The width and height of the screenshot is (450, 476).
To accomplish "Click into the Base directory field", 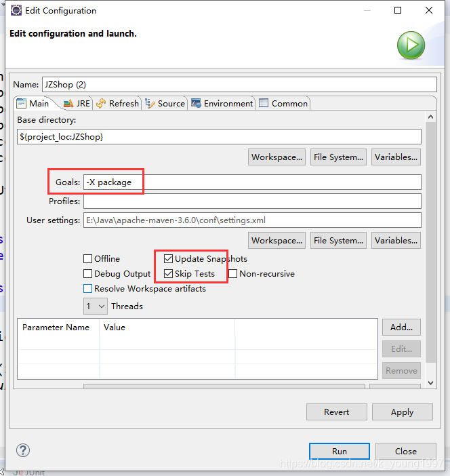I will pos(219,136).
